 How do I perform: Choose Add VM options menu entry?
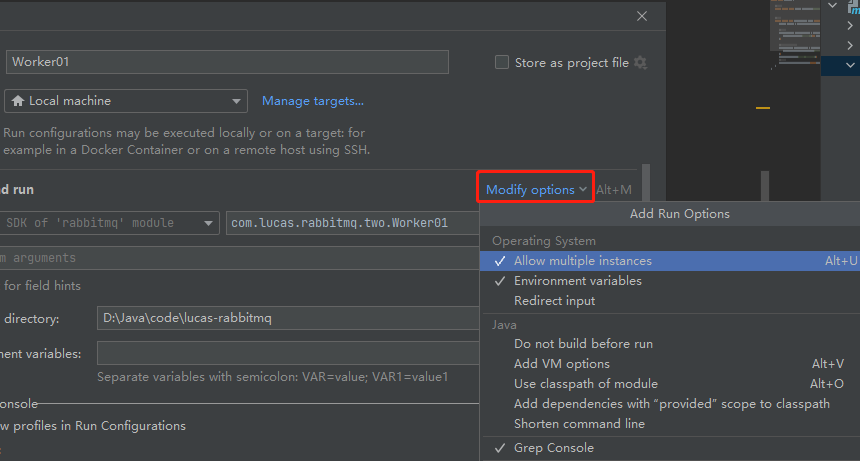561,364
